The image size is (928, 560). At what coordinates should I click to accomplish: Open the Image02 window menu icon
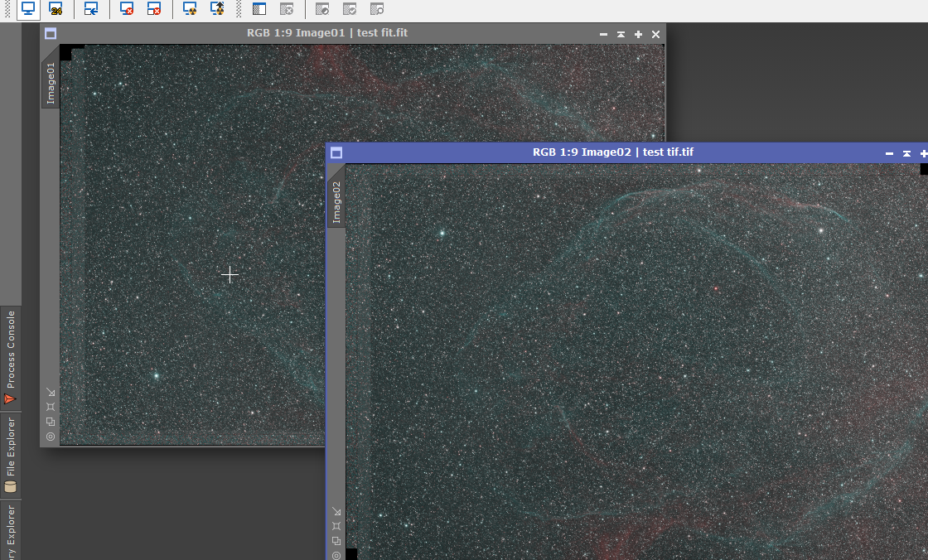[x=336, y=153]
